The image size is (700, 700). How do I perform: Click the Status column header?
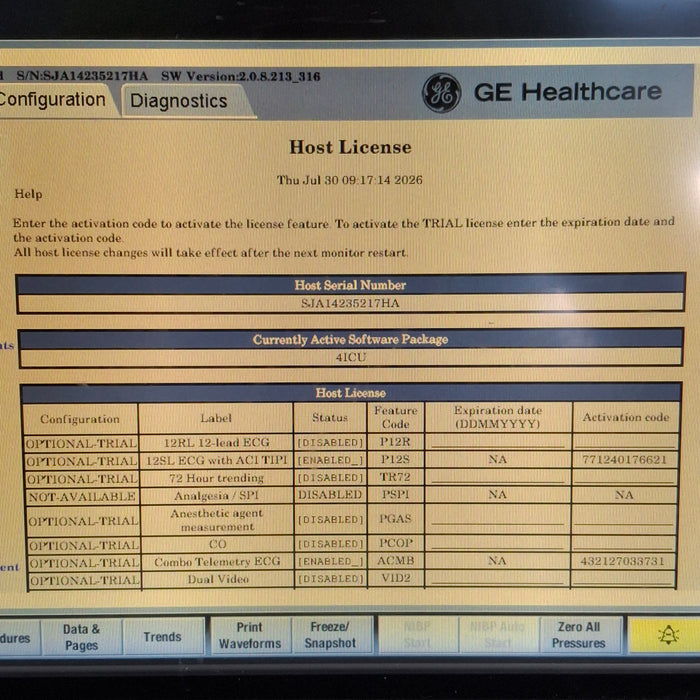click(x=330, y=417)
